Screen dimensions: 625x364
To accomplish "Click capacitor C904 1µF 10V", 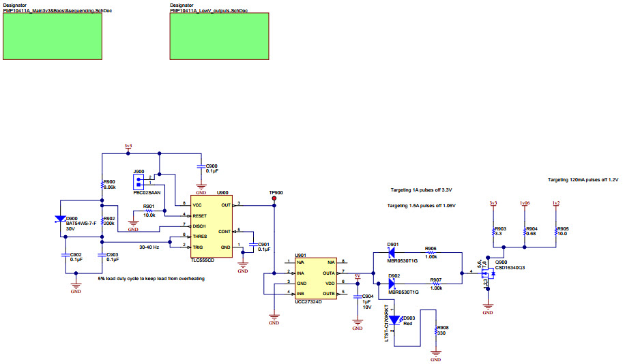I will coord(356,297).
